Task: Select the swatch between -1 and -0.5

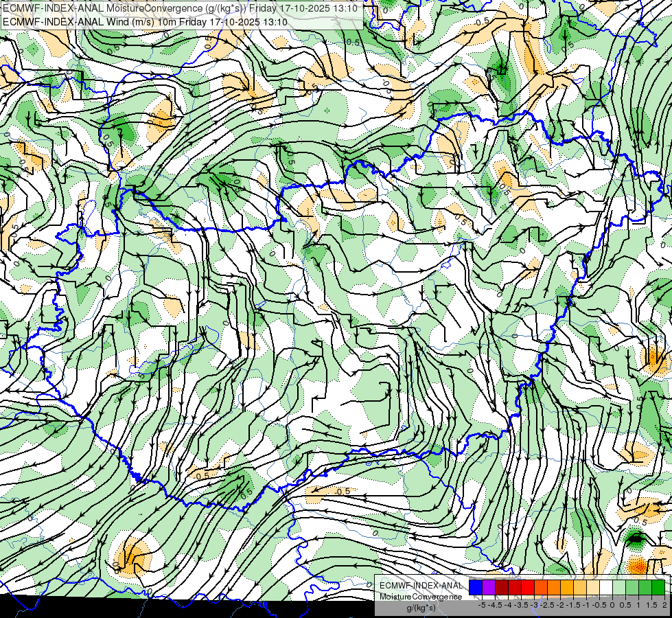Action: coord(593,588)
